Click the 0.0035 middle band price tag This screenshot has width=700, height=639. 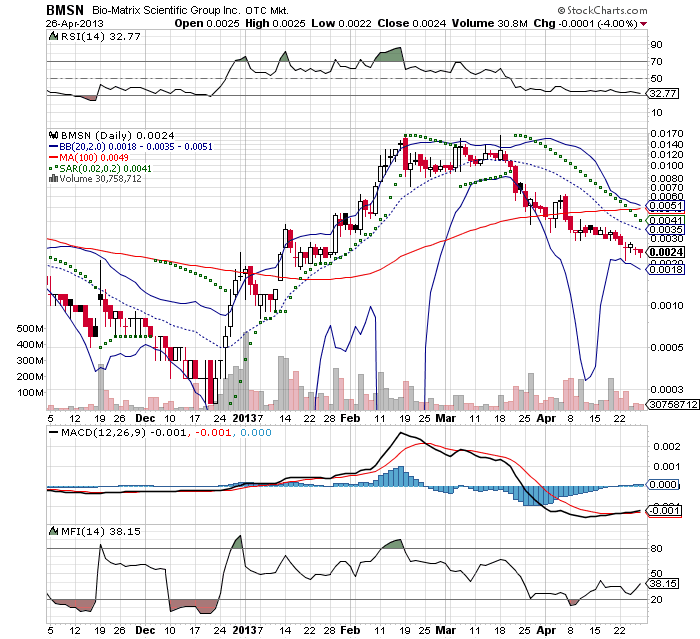[x=666, y=230]
